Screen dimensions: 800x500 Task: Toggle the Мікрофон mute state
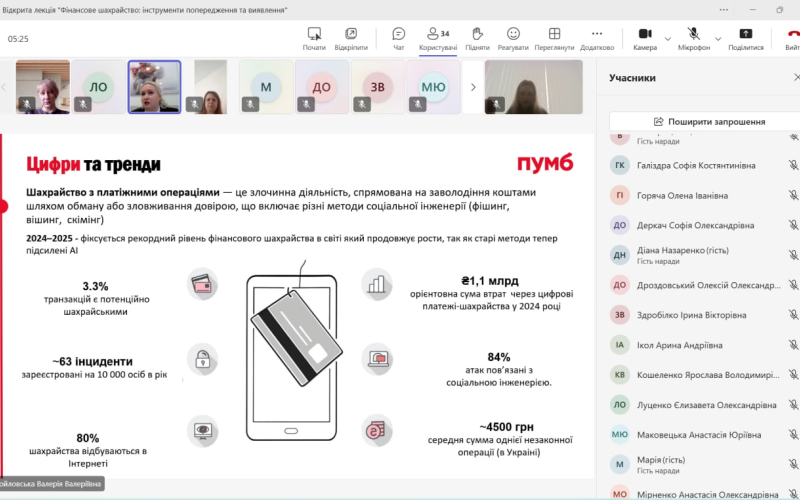click(693, 38)
